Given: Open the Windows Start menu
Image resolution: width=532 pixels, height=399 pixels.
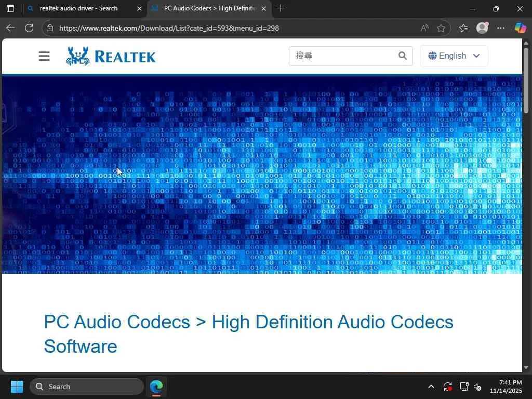Looking at the screenshot, I should 17,387.
